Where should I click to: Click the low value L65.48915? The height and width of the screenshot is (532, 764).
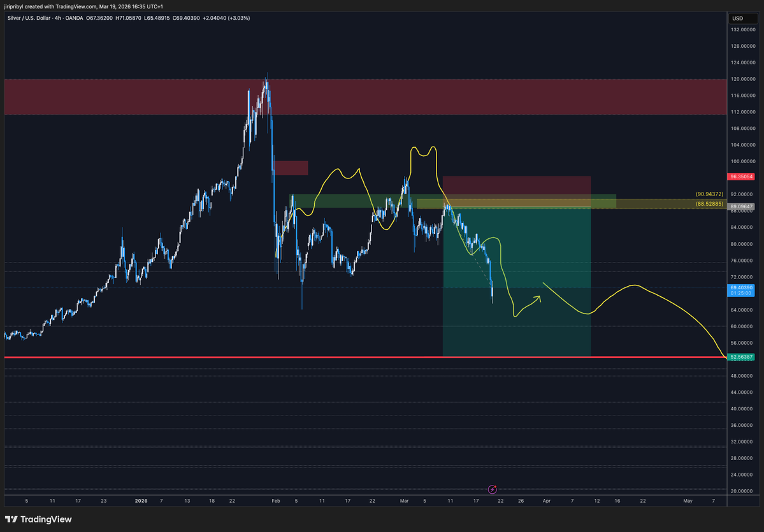click(157, 18)
